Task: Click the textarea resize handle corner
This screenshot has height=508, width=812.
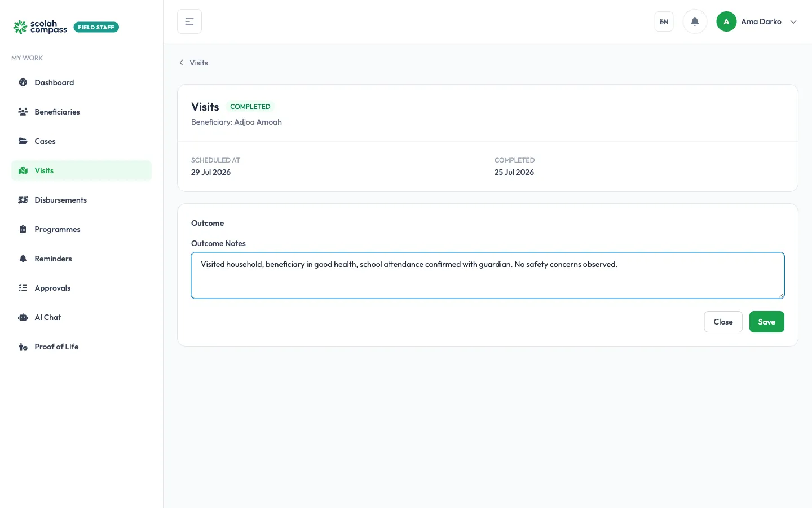Action: [781, 295]
